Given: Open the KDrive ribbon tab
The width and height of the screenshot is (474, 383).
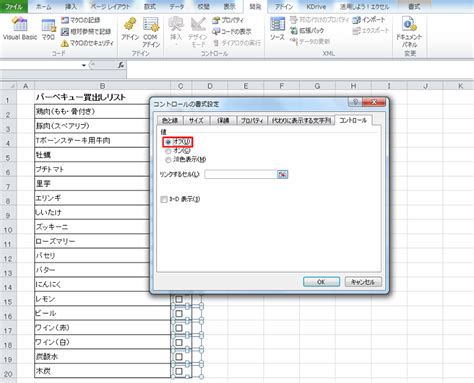Looking at the screenshot, I should 316,6.
